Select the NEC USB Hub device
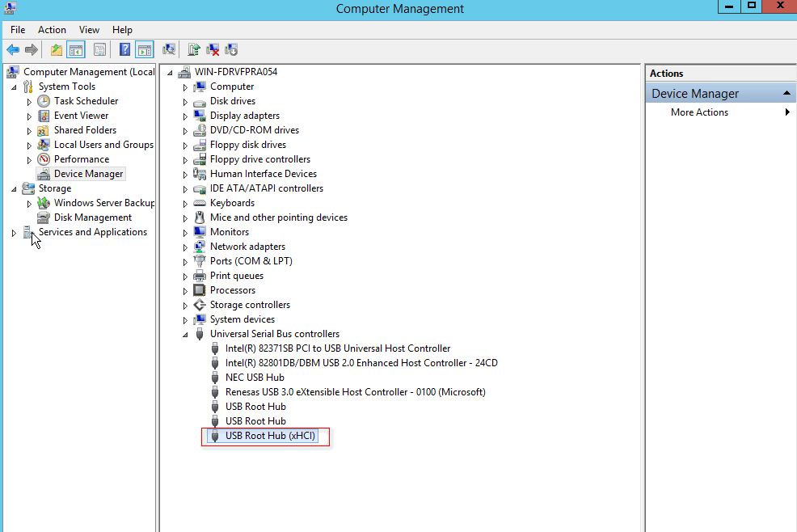Image resolution: width=797 pixels, height=532 pixels. [255, 378]
